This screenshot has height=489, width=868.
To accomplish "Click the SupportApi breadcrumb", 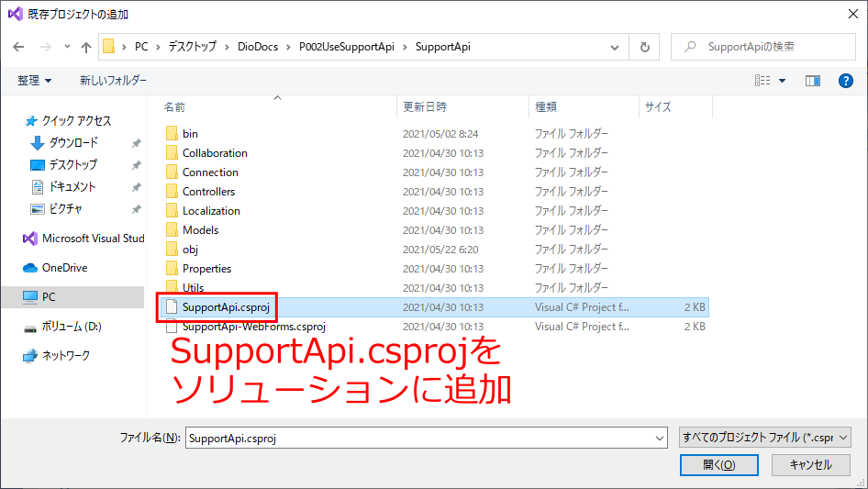I will (443, 47).
